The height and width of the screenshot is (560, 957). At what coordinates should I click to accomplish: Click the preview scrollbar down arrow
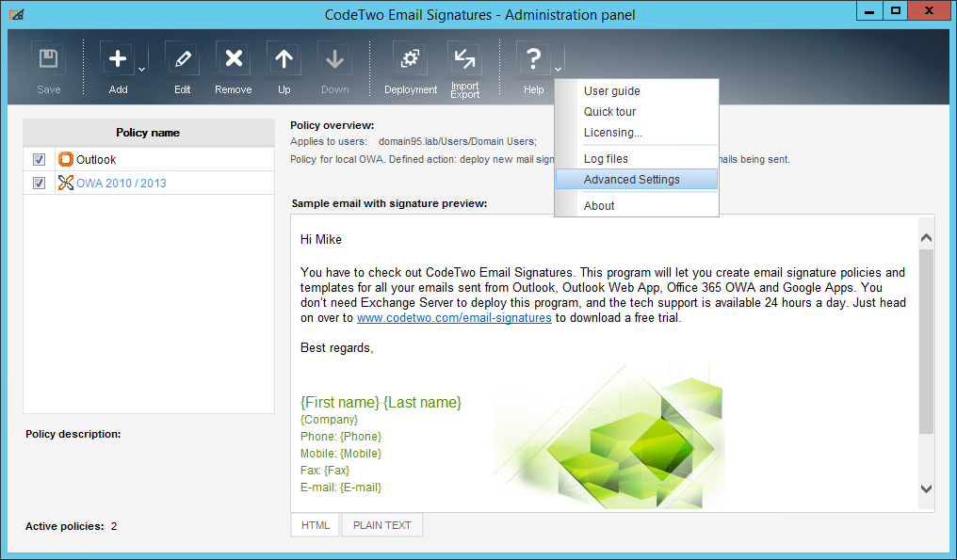(926, 488)
